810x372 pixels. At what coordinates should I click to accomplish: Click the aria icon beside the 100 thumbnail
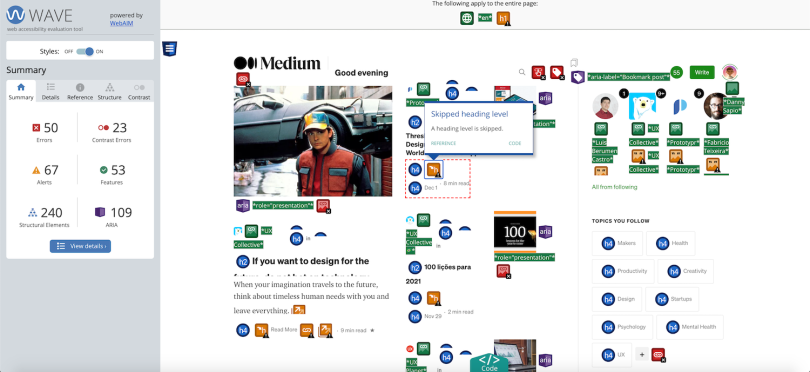point(546,232)
